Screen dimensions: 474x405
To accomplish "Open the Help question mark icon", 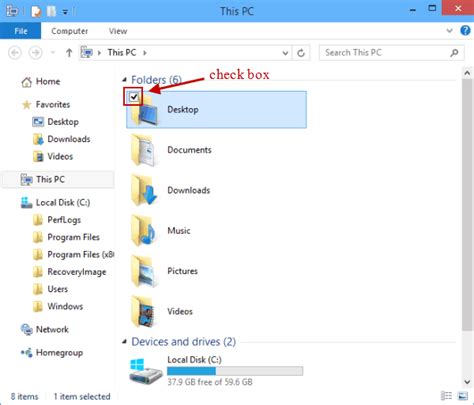I will (x=465, y=30).
